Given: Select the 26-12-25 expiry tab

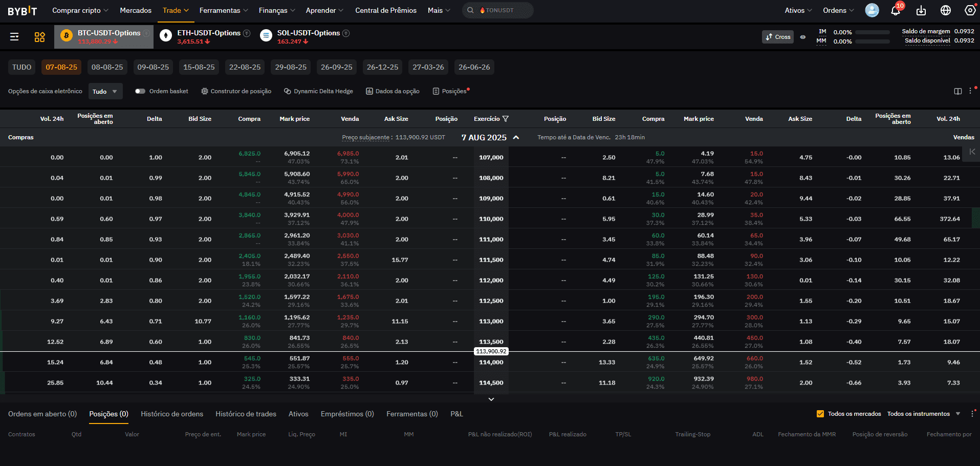Looking at the screenshot, I should 382,67.
